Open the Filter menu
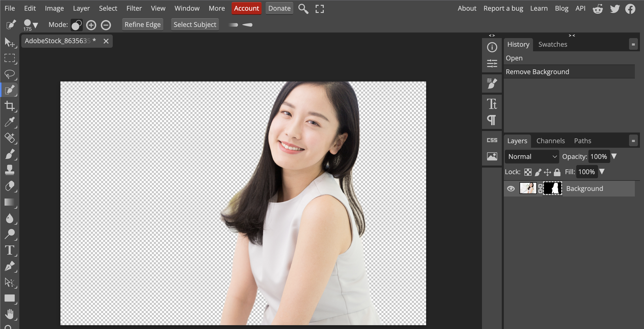This screenshot has height=329, width=644. 134,8
